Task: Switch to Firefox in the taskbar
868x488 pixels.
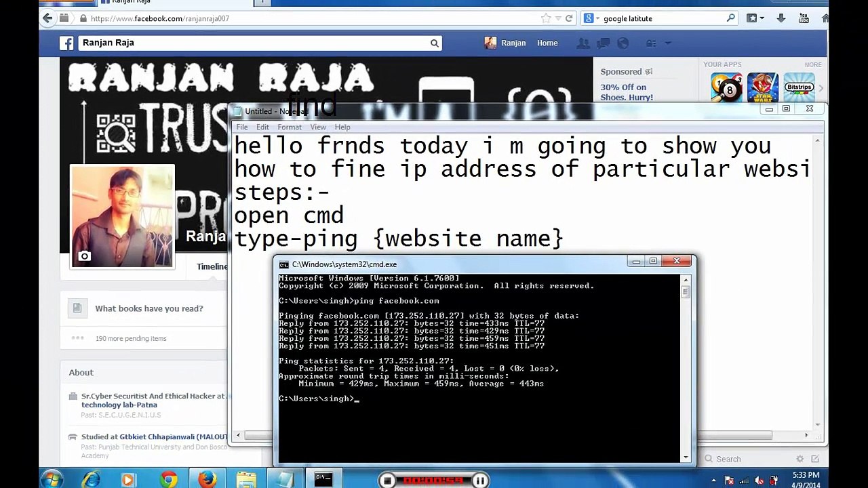Action: [208, 480]
